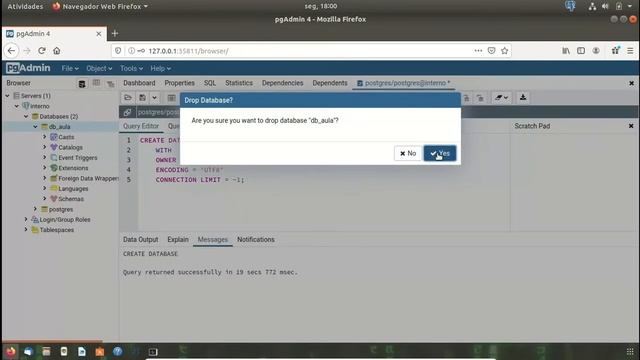640x360 pixels.
Task: Click the filtered rows icon in Browser
Action: click(x=110, y=84)
